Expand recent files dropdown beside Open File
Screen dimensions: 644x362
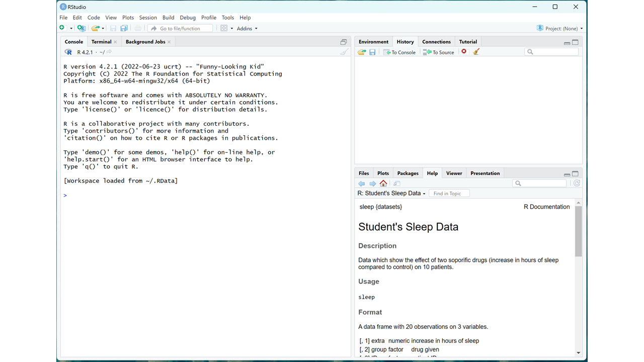point(103,29)
